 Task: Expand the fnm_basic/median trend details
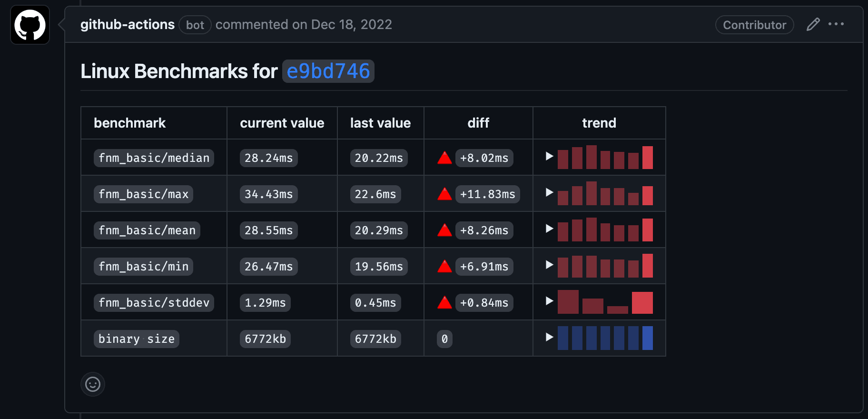click(x=549, y=156)
